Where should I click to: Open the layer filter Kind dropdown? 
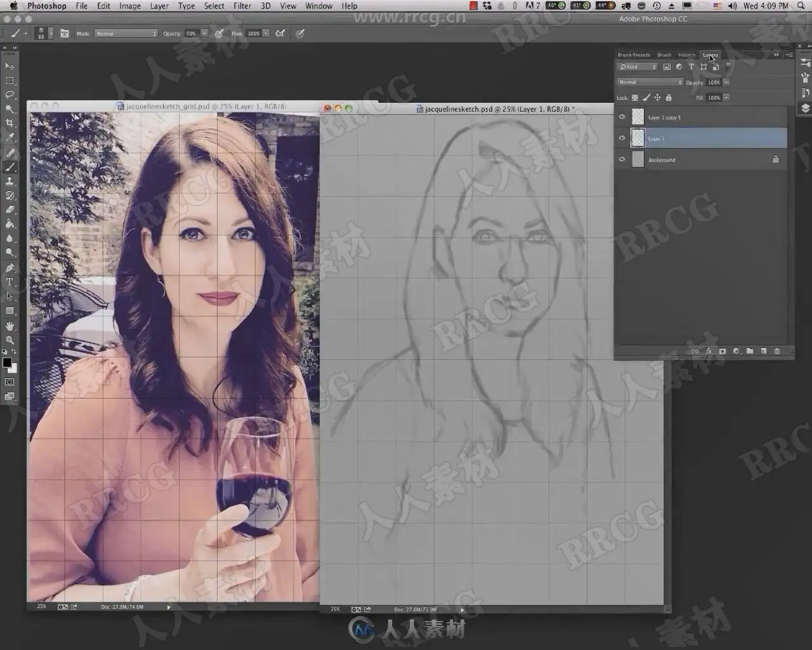click(x=638, y=67)
